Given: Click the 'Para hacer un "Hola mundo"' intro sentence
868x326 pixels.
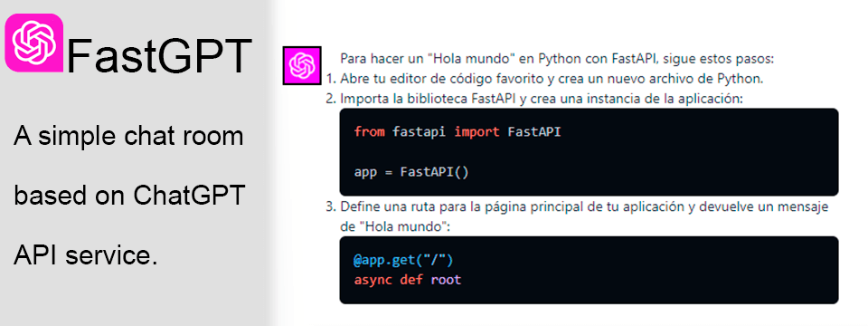Looking at the screenshot, I should pos(557,59).
